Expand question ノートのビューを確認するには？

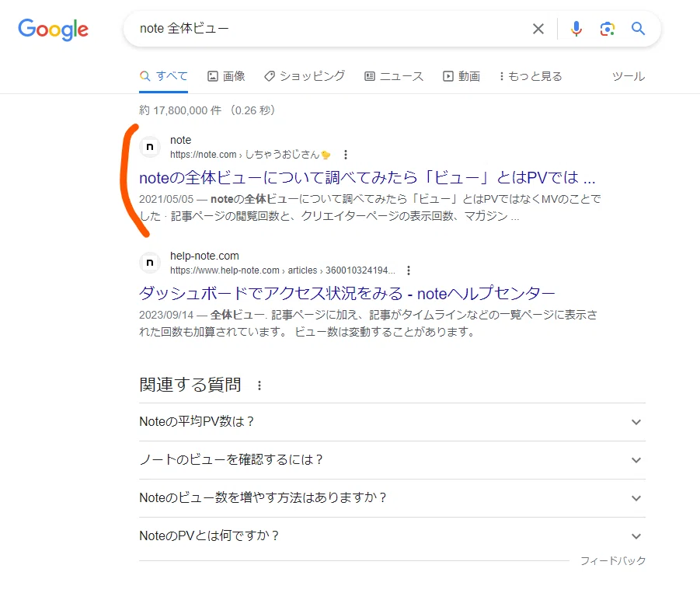click(392, 460)
